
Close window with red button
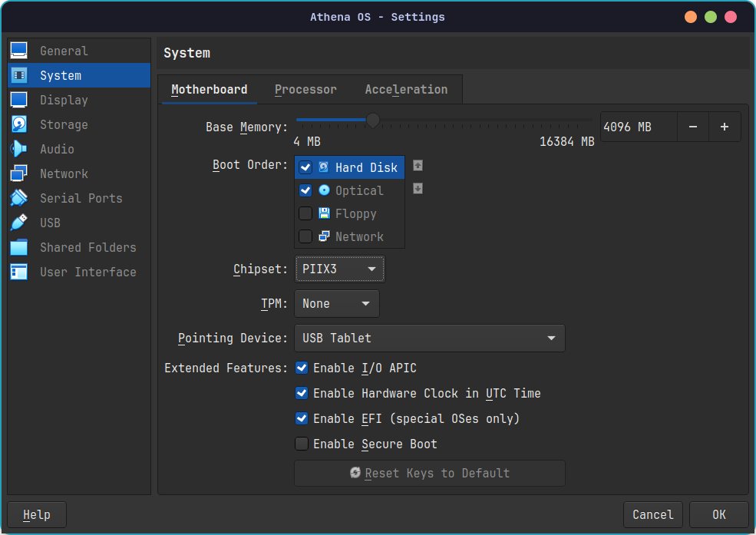coord(731,17)
